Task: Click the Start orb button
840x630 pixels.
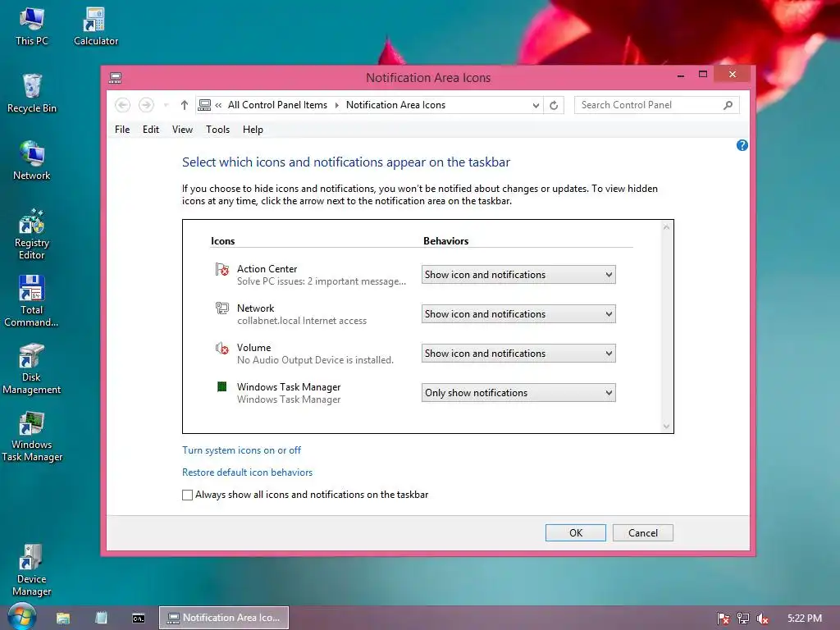Action: point(22,617)
